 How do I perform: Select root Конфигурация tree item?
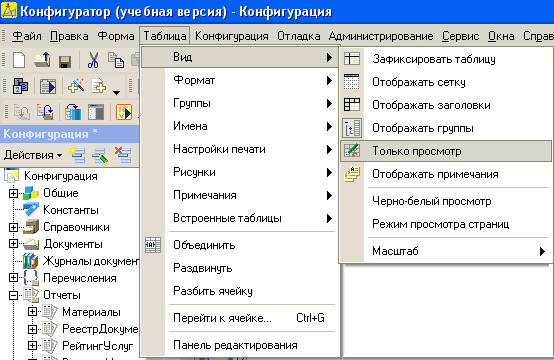pyautogui.click(x=60, y=176)
